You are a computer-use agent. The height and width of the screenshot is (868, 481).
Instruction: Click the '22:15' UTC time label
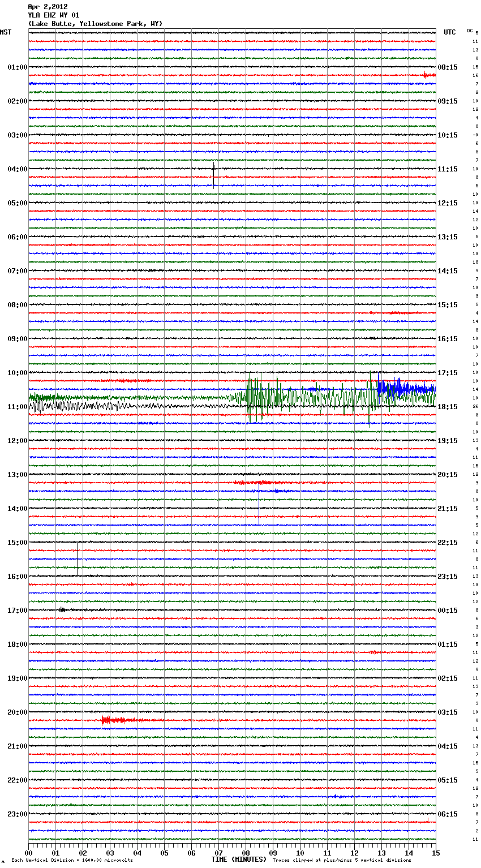(x=448, y=543)
